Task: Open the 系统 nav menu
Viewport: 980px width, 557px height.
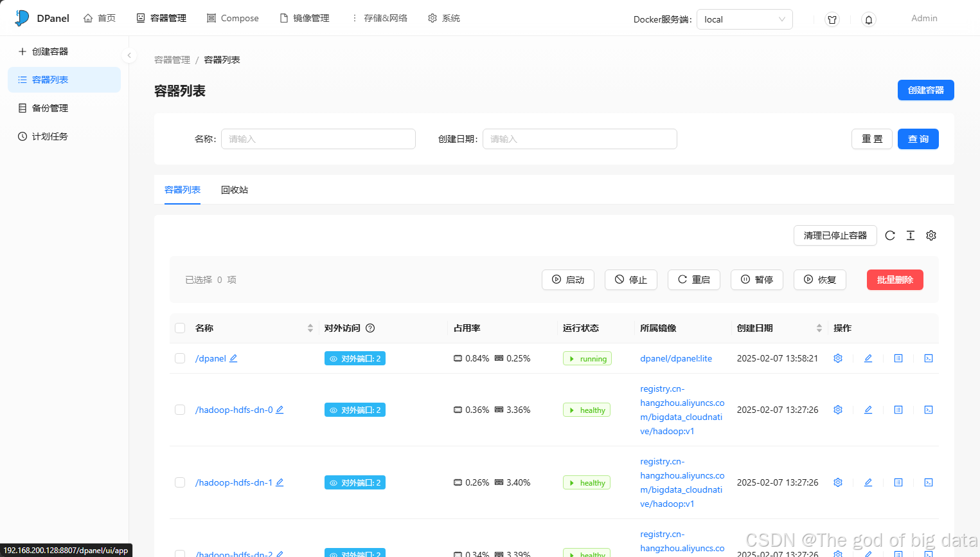Action: click(x=444, y=18)
